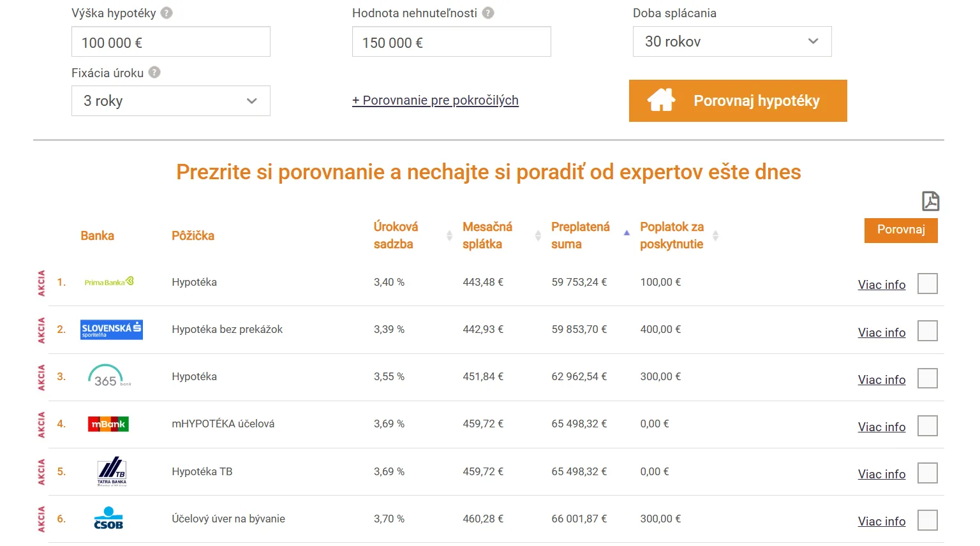980x546 pixels.
Task: Click the 3,55 % interest rate value
Action: click(x=389, y=376)
